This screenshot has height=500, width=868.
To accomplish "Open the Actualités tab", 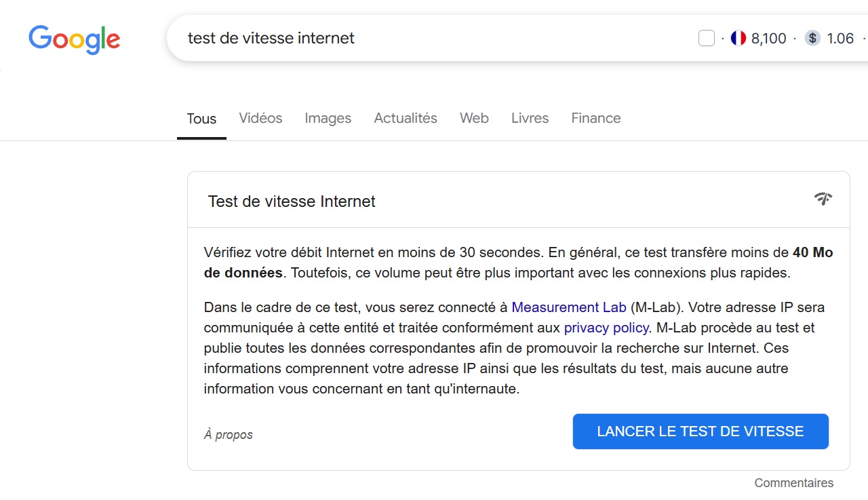I will click(x=406, y=118).
